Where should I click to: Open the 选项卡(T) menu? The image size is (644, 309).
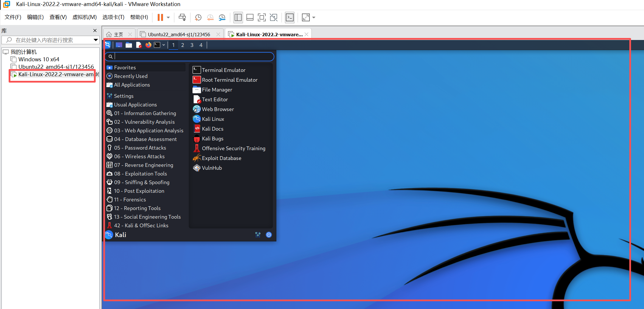coord(113,17)
